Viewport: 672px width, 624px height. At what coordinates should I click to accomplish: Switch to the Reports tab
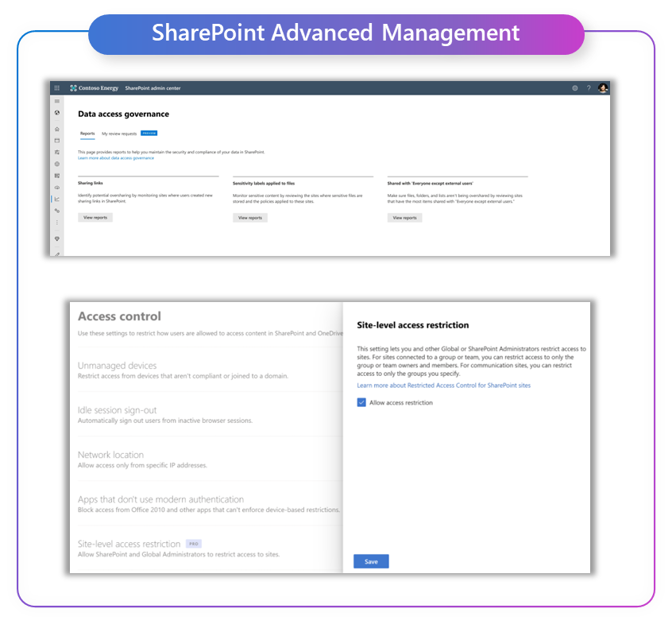[x=87, y=134]
